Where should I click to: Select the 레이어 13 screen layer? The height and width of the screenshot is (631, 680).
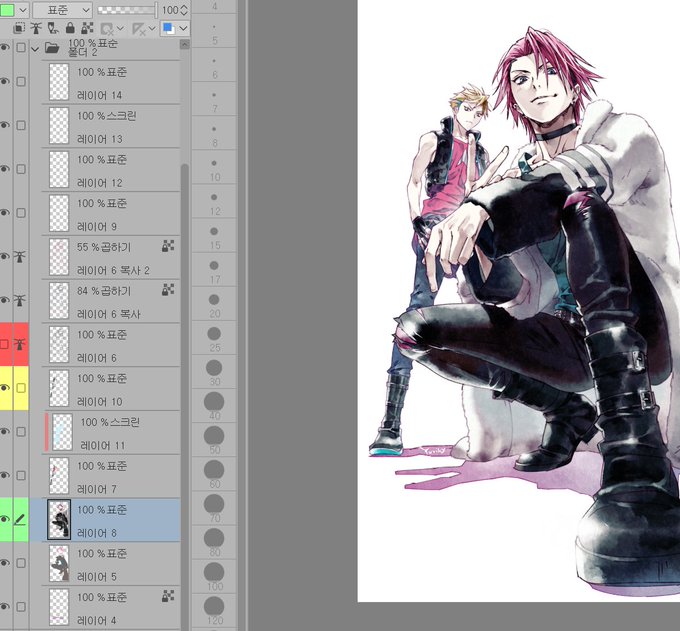point(111,126)
